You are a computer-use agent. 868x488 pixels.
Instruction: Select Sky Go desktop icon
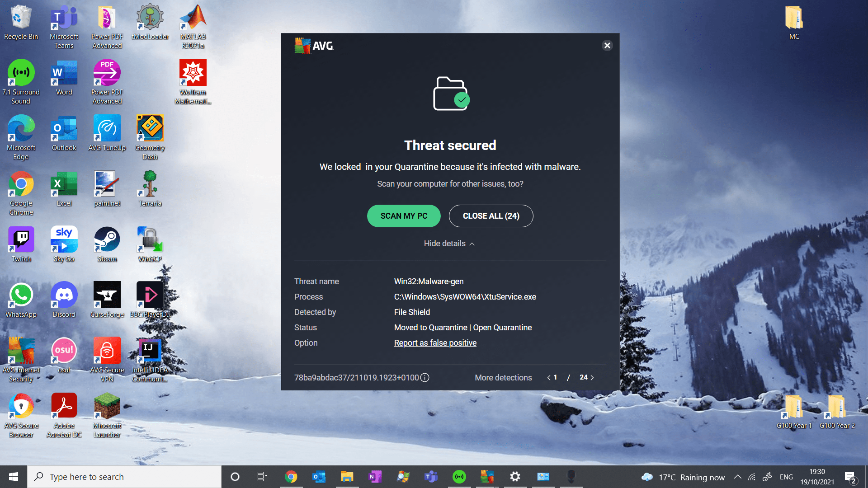[64, 244]
